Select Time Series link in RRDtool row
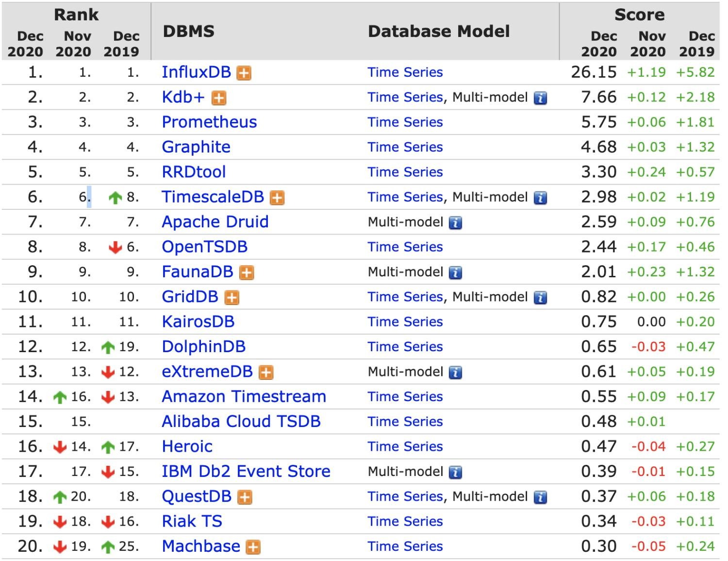This screenshot has height=561, width=728. (x=405, y=172)
